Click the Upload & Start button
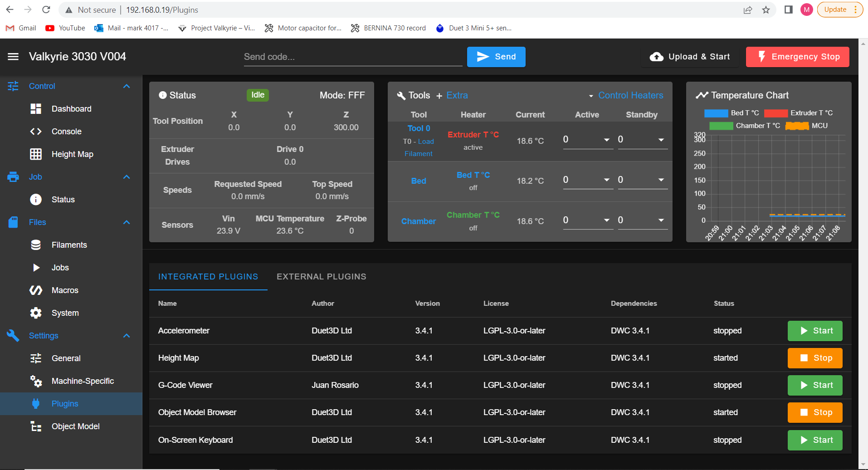The width and height of the screenshot is (868, 470). [x=690, y=57]
